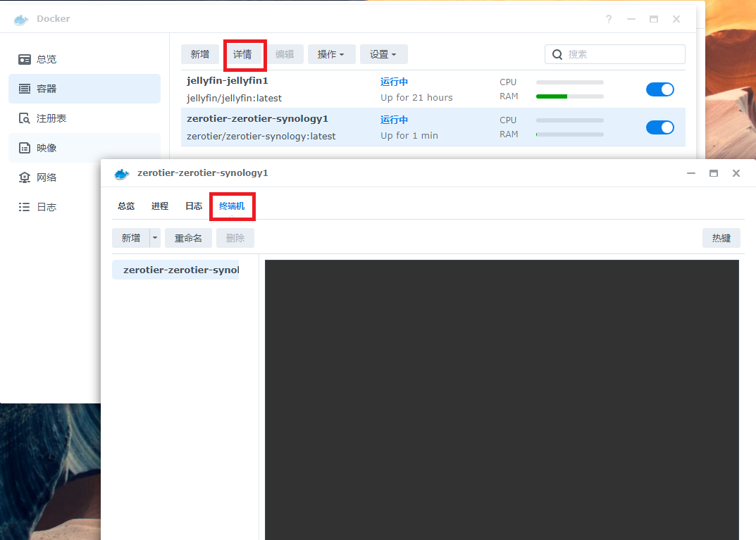
Task: Toggle off the zerotier-zerotier-synology1 container switch
Action: click(659, 127)
